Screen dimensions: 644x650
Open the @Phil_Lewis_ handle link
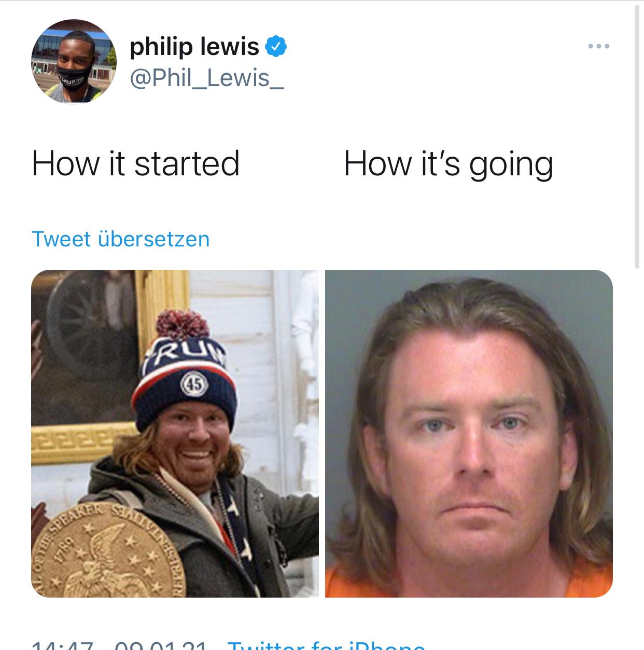(x=207, y=78)
